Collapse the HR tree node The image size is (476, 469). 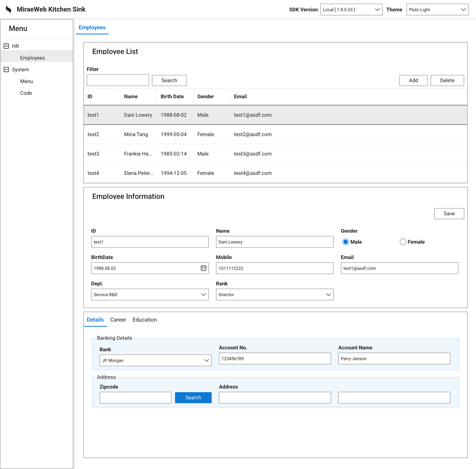(x=6, y=46)
